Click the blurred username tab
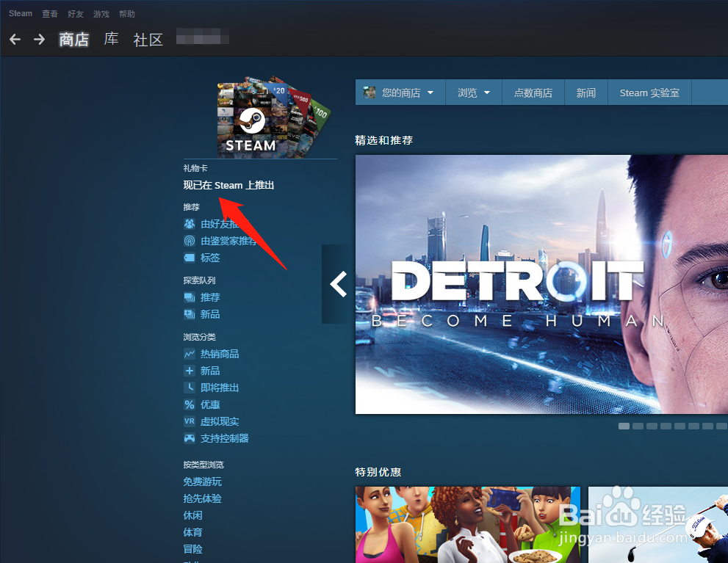728x563 pixels. 203,36
